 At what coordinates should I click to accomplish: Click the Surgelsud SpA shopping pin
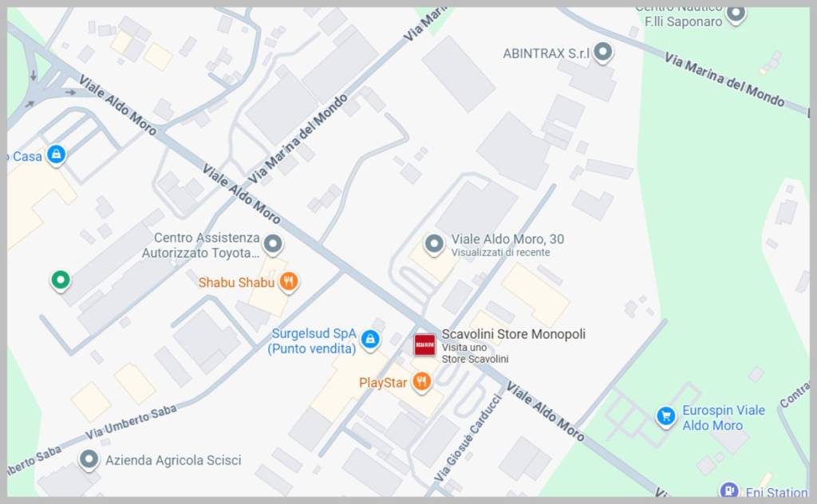370,340
